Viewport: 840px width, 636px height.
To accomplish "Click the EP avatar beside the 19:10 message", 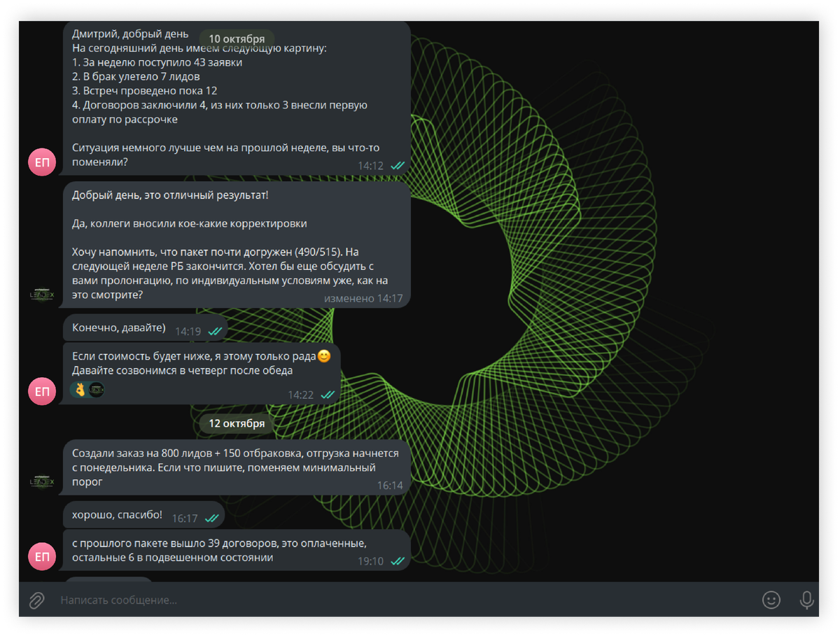I will click(x=42, y=556).
